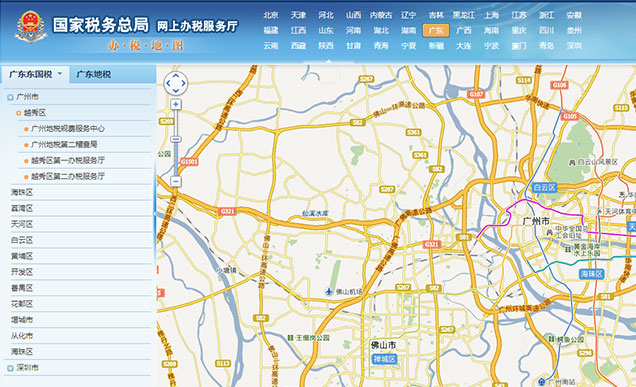This screenshot has height=387, width=636.
Task: Click the 佛山机场 airport icon on map
Action: click(x=329, y=292)
